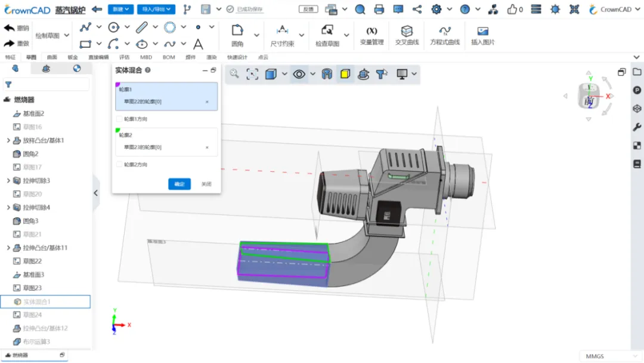The image size is (644, 363).
Task: Click the 蒸汽锅炉 project name link
Action: coord(70,10)
